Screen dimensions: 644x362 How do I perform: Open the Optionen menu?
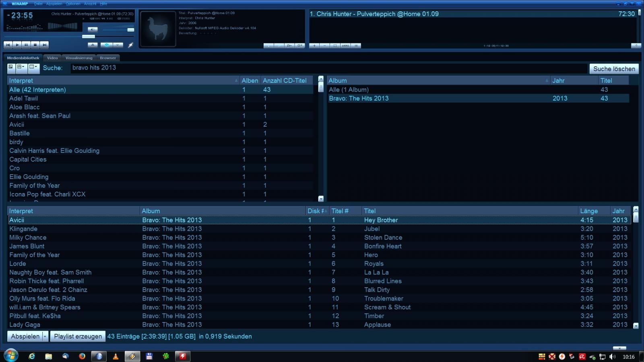tap(73, 4)
